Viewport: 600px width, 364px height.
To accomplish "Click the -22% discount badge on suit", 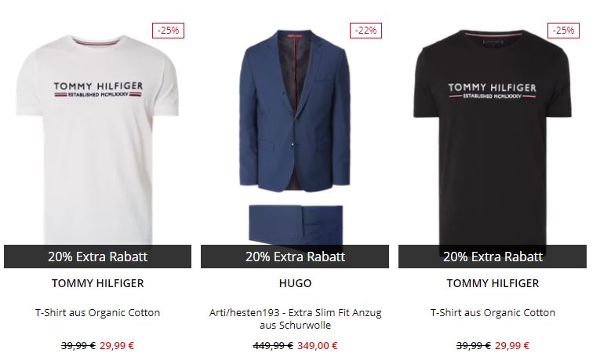I will coord(365,31).
